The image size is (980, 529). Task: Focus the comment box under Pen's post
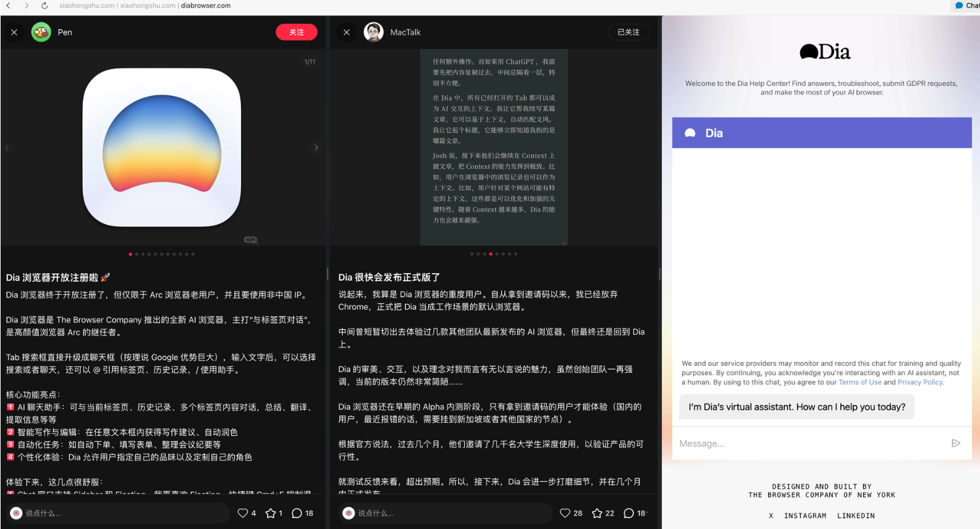[x=118, y=513]
